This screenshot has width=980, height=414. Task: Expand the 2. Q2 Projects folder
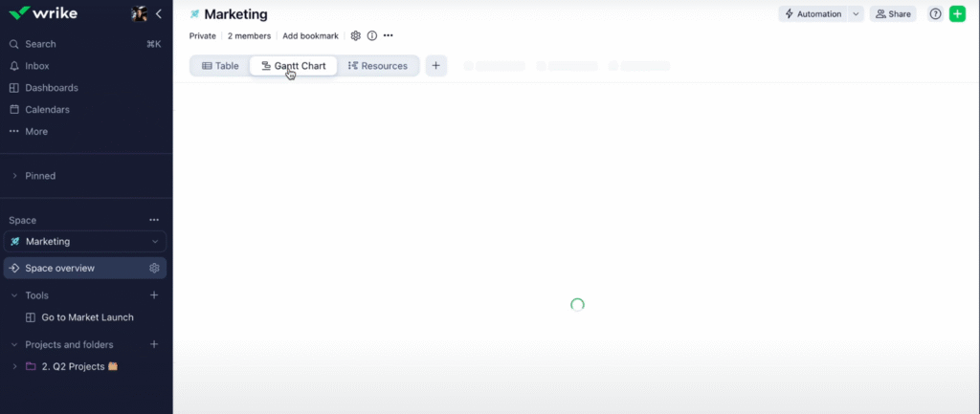click(x=14, y=366)
